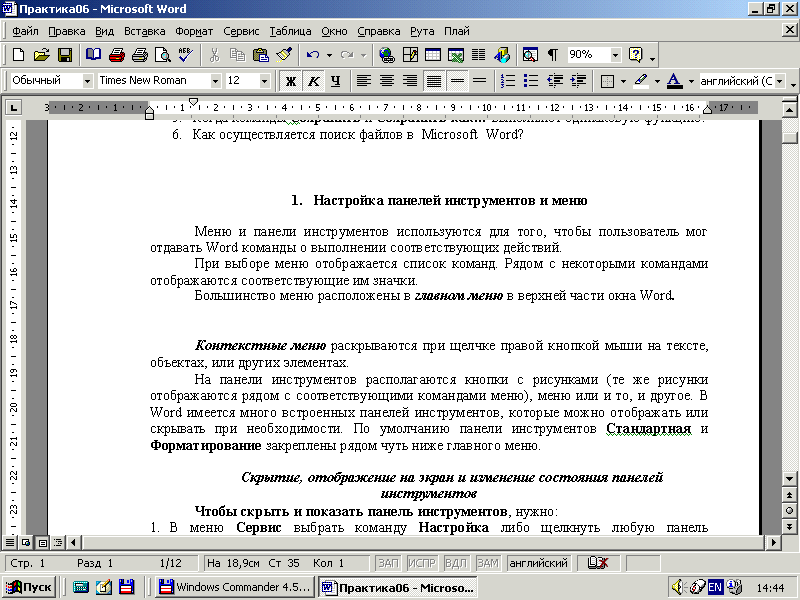The height and width of the screenshot is (600, 800).
Task: Apply the yellow highlight pen
Action: (642, 81)
